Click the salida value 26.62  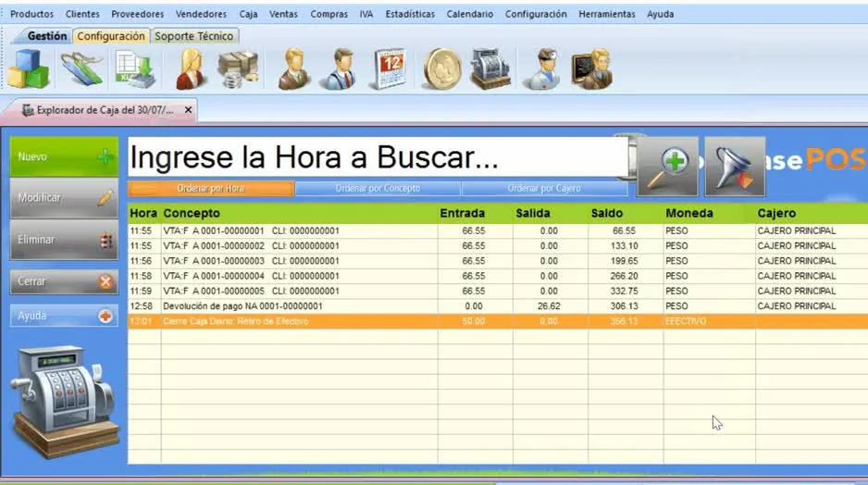(x=549, y=306)
